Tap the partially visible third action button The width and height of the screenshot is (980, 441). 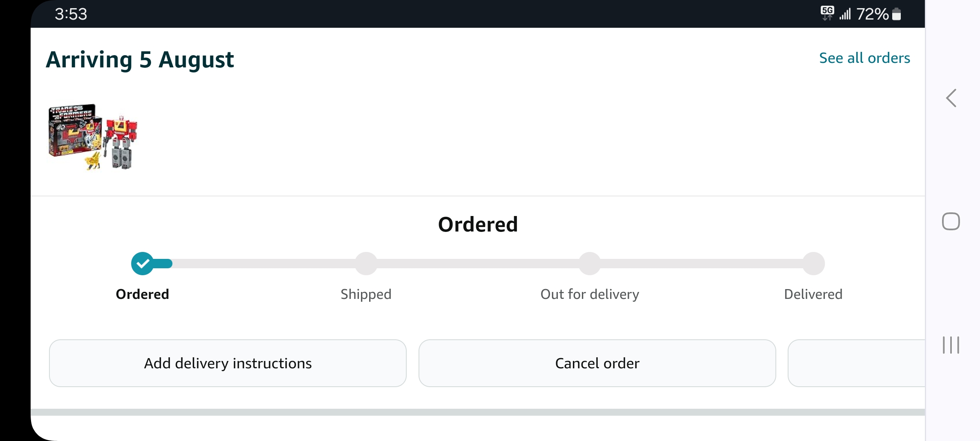(856, 363)
